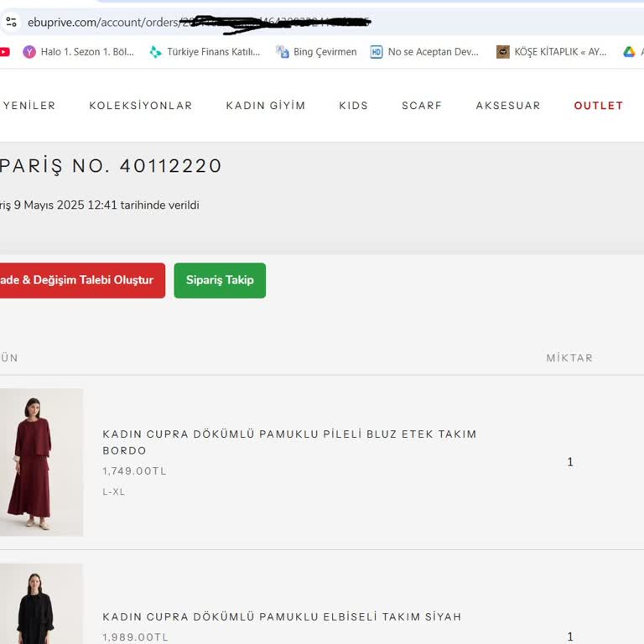644x644 pixels.
Task: Open the YouTube bookmark icon
Action: 4,52
